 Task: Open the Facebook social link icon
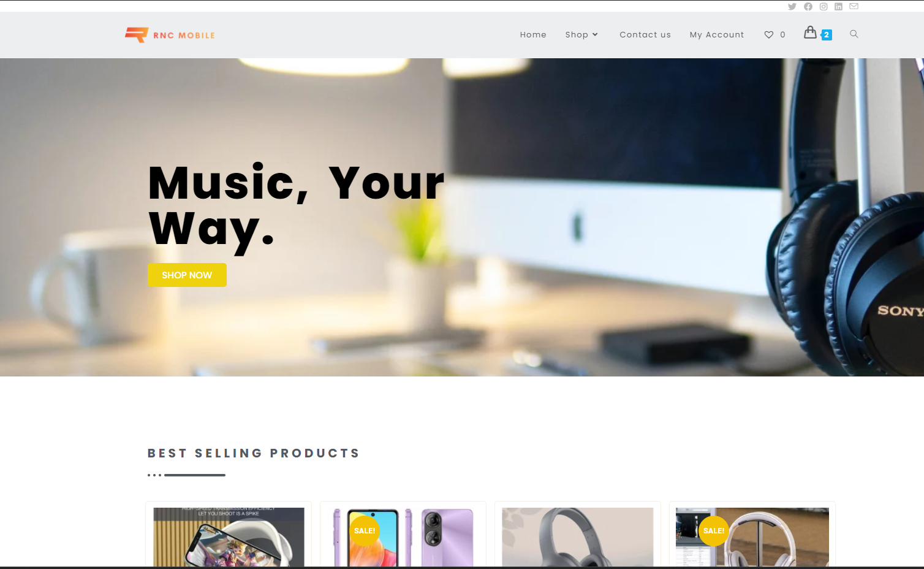point(808,7)
